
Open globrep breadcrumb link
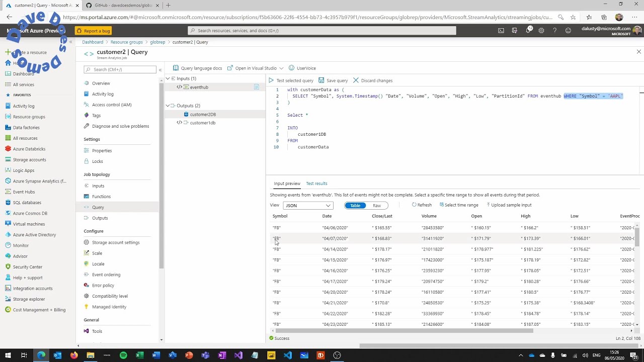pos(157,42)
